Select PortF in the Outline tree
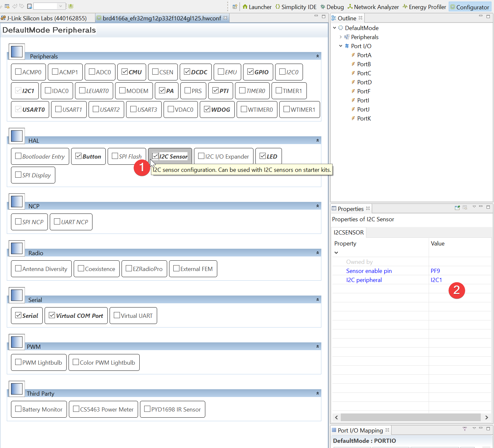The width and height of the screenshot is (494, 448). coord(364,91)
